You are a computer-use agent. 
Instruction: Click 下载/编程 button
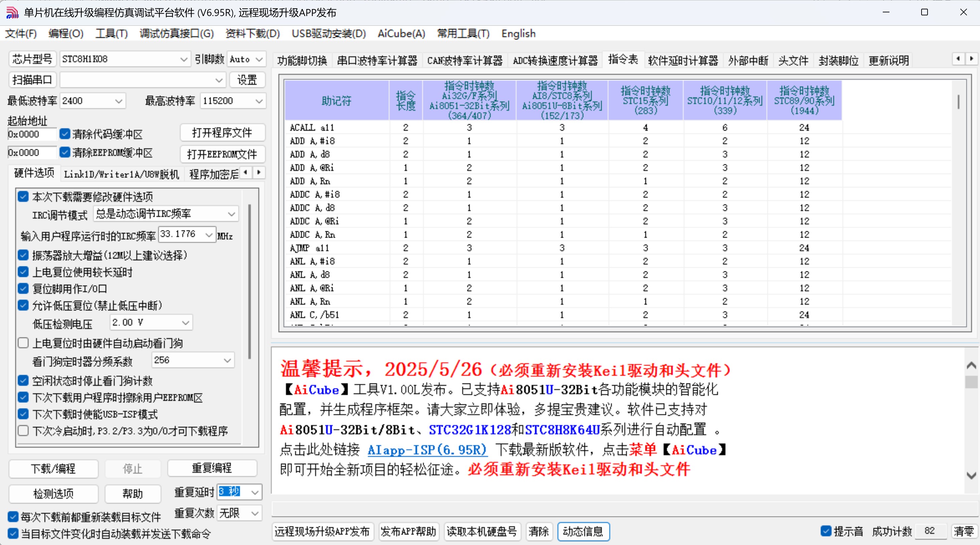pyautogui.click(x=53, y=468)
